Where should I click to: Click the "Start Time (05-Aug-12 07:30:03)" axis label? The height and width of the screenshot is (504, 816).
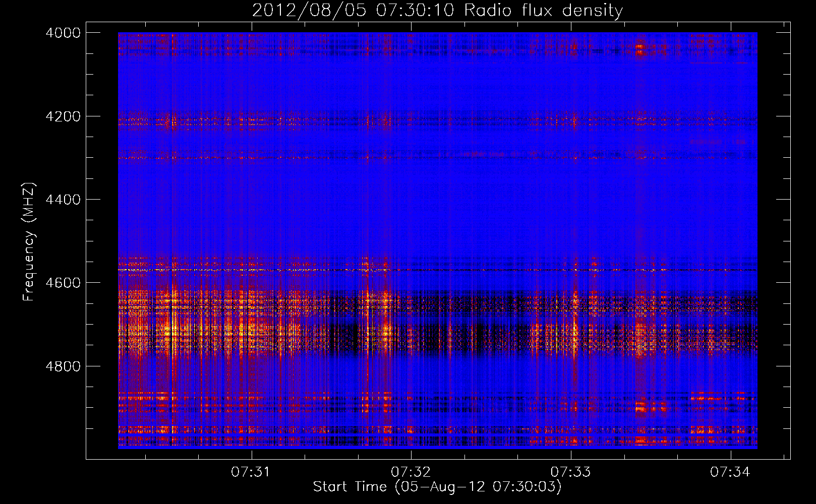437,487
